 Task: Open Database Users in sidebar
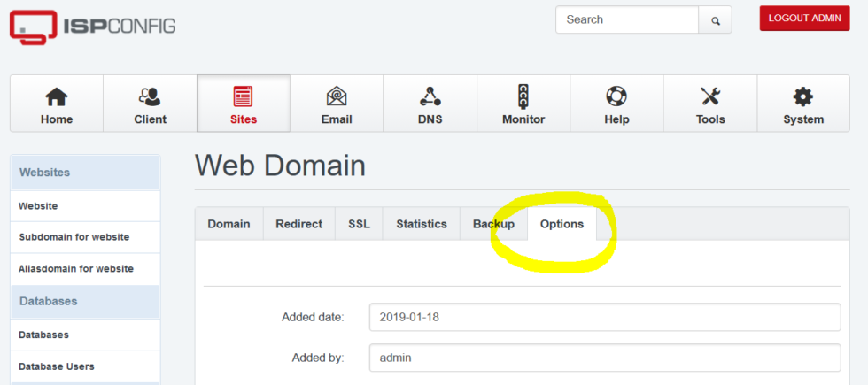coord(57,366)
